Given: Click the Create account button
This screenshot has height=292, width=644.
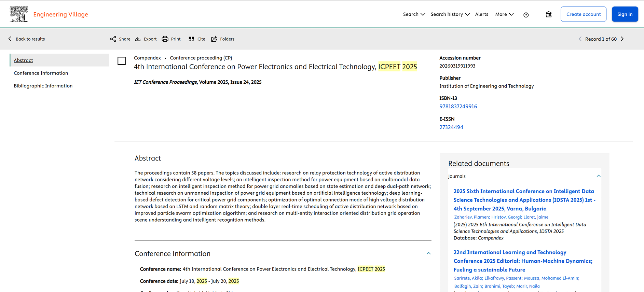Looking at the screenshot, I should (584, 14).
